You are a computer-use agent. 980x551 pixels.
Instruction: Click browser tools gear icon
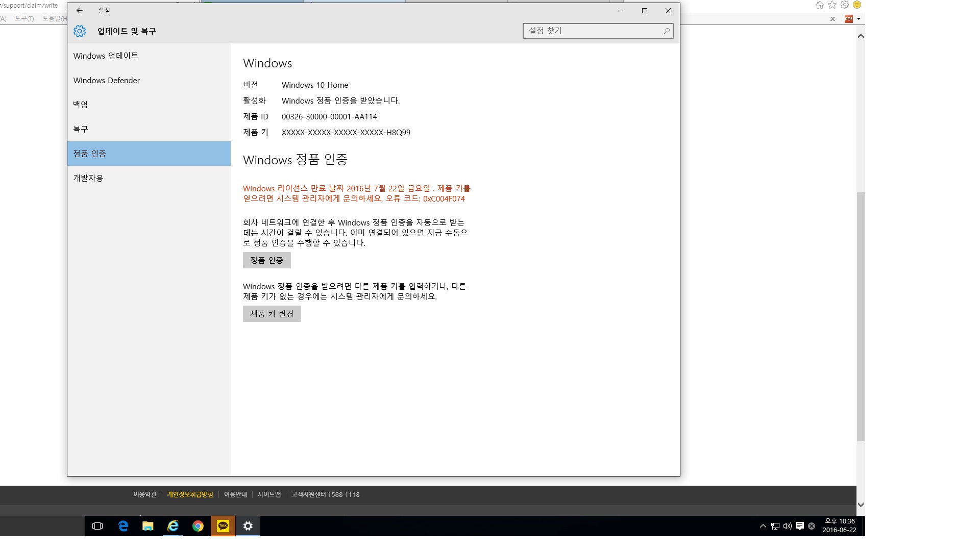point(845,5)
